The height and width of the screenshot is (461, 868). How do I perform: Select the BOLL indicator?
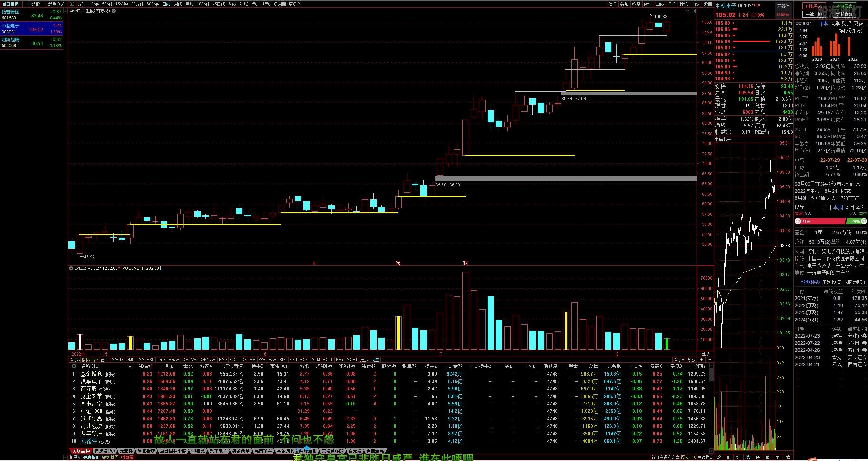pos(328,360)
